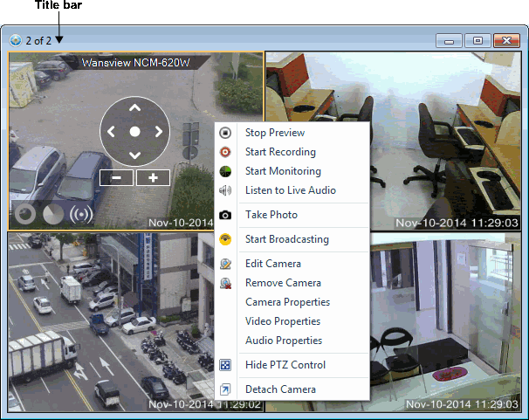
Task: Click the Take Photo camera icon
Action: 225,215
